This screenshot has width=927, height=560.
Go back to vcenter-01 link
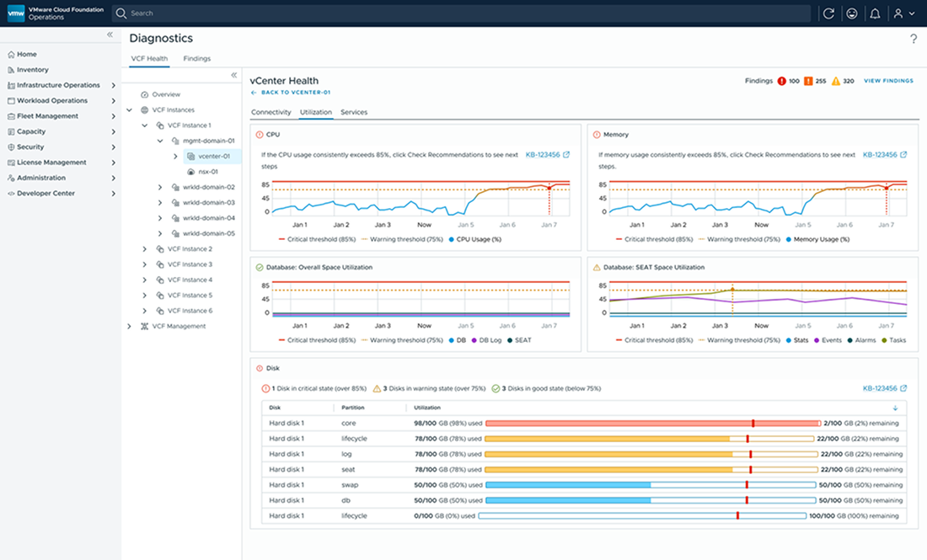click(290, 93)
